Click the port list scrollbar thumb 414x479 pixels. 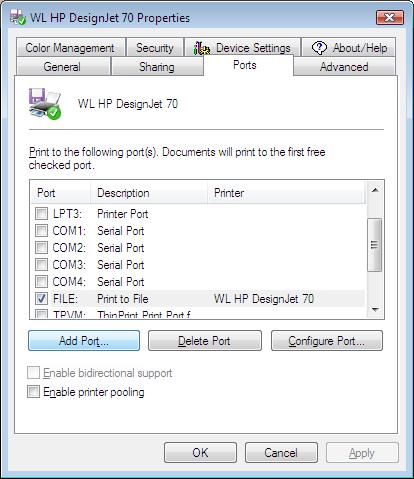375,245
